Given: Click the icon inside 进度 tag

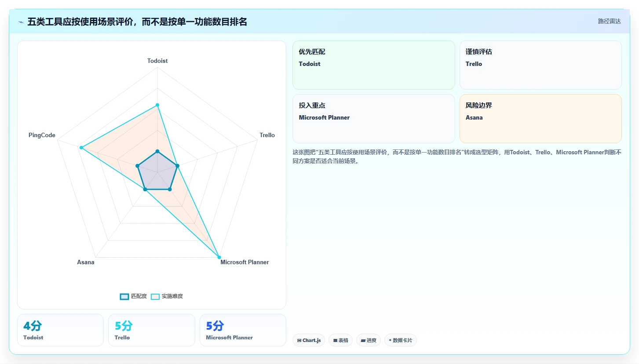Looking at the screenshot, I should [363, 340].
